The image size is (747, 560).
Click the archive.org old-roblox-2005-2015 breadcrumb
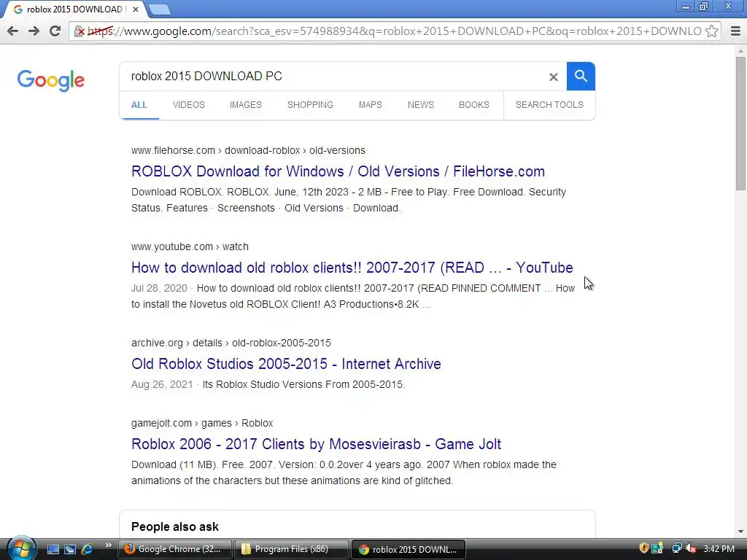tap(231, 343)
